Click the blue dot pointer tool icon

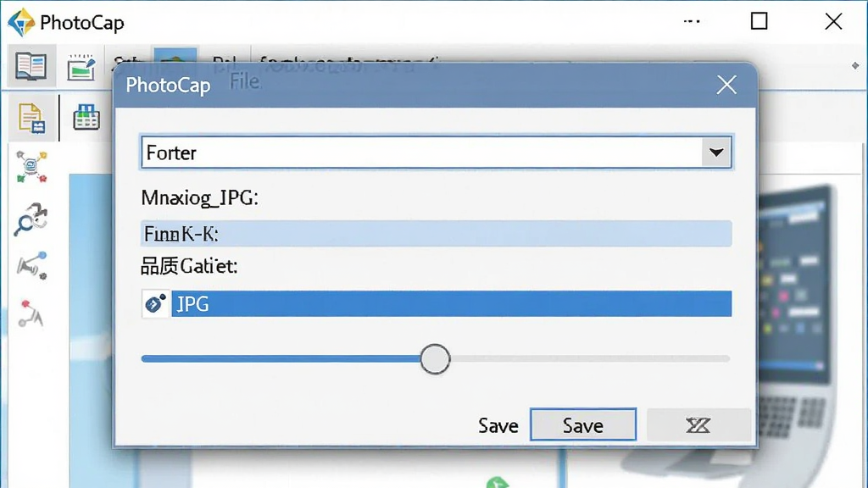click(x=32, y=265)
